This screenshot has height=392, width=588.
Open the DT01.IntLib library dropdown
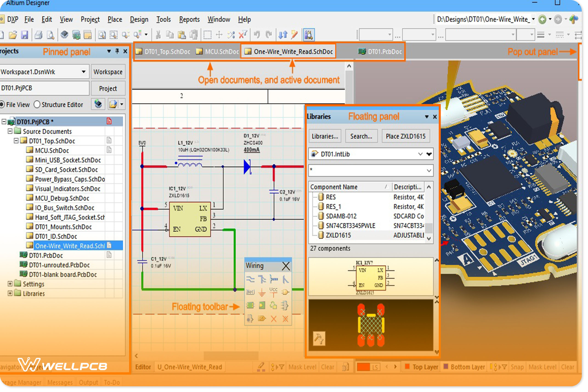pos(421,154)
